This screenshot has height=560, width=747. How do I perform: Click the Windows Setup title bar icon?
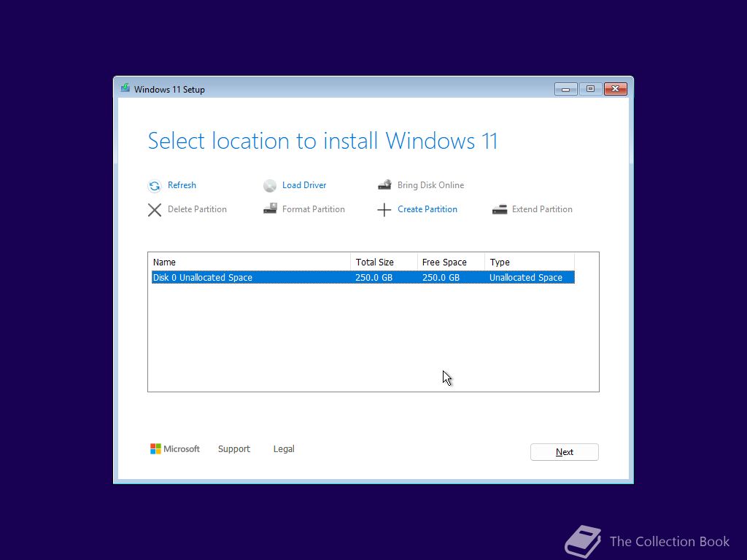tap(125, 88)
